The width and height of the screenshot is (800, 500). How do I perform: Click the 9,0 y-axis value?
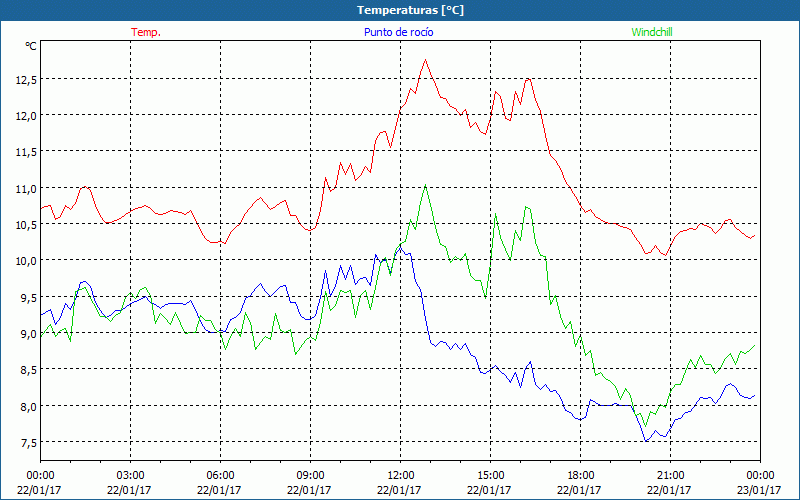coord(29,334)
